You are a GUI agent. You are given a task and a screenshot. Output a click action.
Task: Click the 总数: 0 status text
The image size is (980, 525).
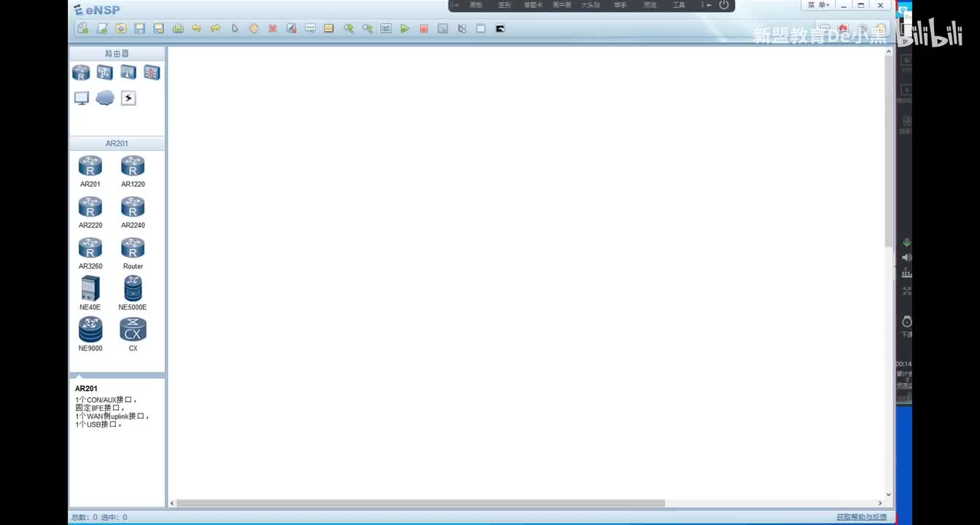[x=84, y=517]
